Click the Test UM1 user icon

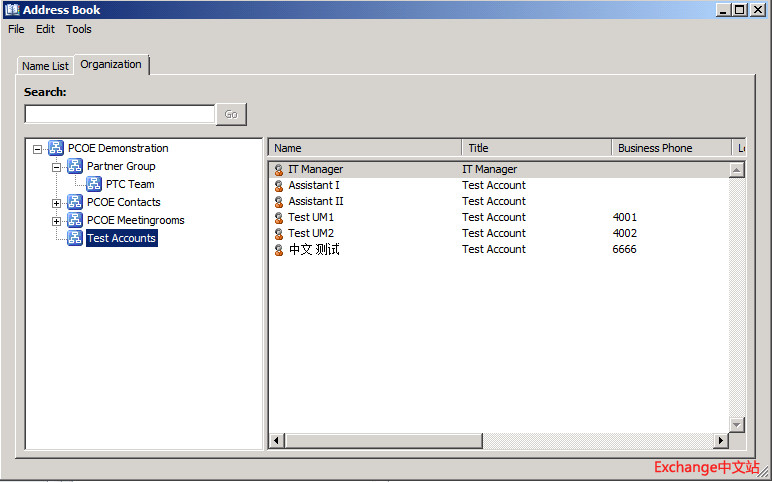tap(279, 218)
